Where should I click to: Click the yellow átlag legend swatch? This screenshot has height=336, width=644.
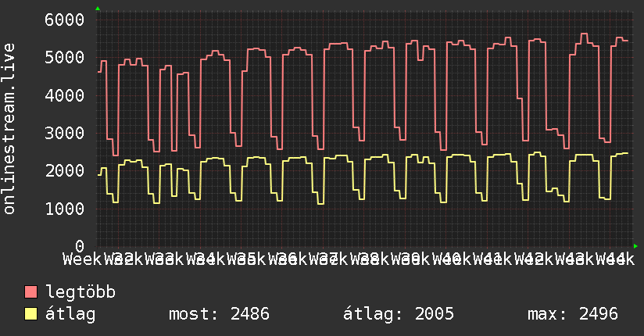click(30, 314)
